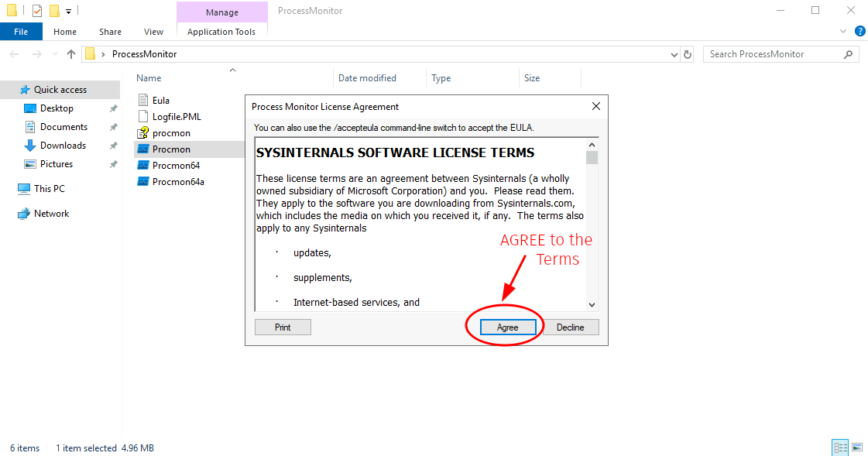The image size is (868, 456).
Task: Select the Eula text file icon
Action: [143, 100]
